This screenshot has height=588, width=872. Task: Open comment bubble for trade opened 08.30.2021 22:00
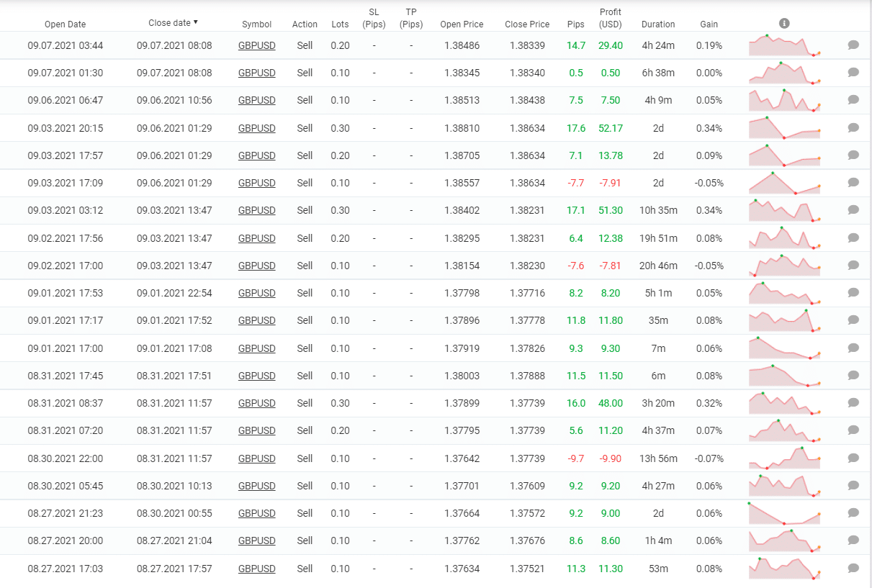pyautogui.click(x=853, y=458)
